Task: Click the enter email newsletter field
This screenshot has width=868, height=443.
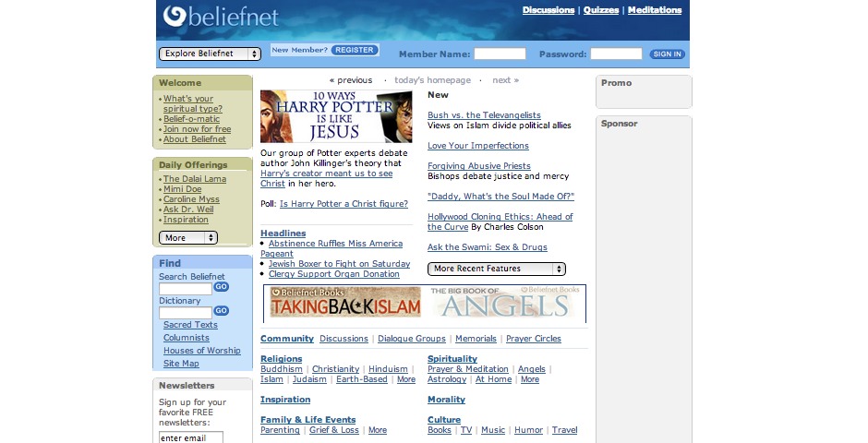Action: (x=191, y=437)
